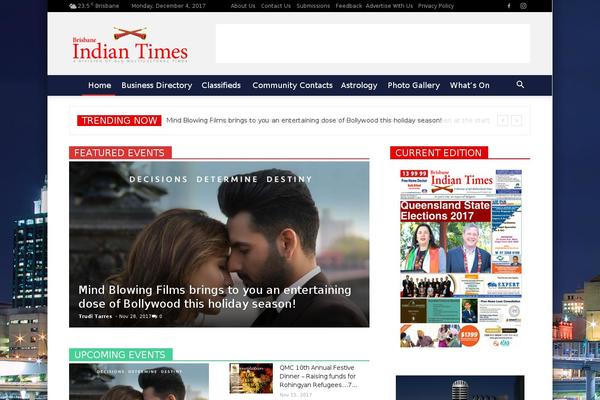Open the current edition newspaper cover
The height and width of the screenshot is (400, 600).
461,258
